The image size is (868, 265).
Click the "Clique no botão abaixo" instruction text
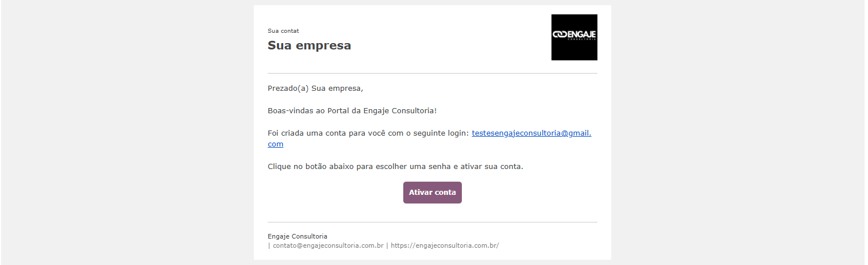[x=395, y=167]
